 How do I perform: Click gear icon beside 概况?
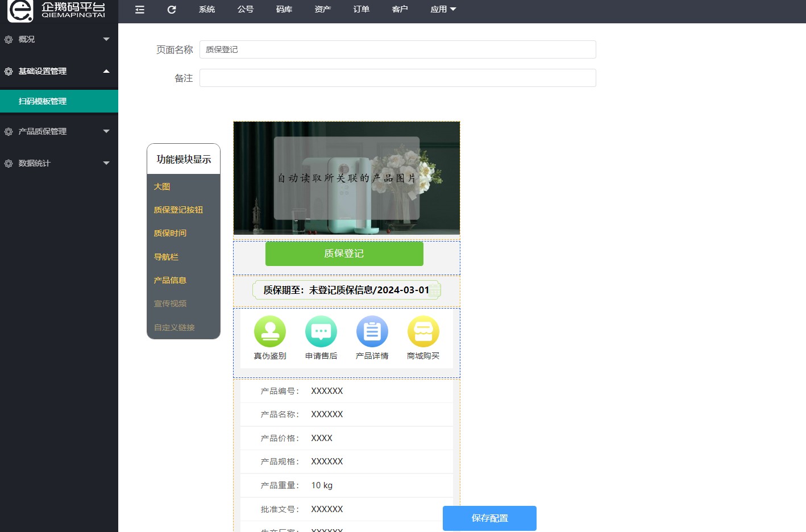(x=9, y=40)
